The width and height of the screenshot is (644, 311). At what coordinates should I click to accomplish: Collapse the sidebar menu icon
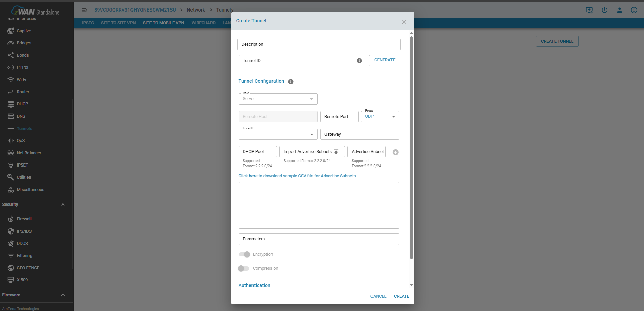[84, 10]
